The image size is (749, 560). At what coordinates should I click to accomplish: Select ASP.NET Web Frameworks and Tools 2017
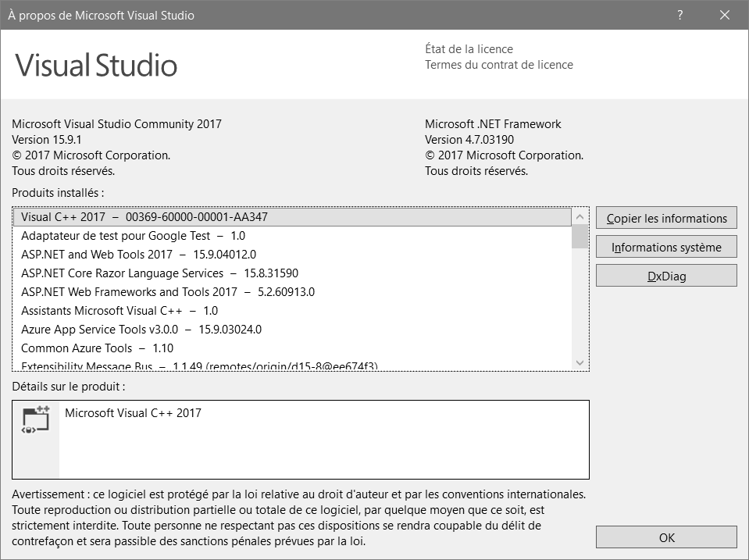(292, 292)
